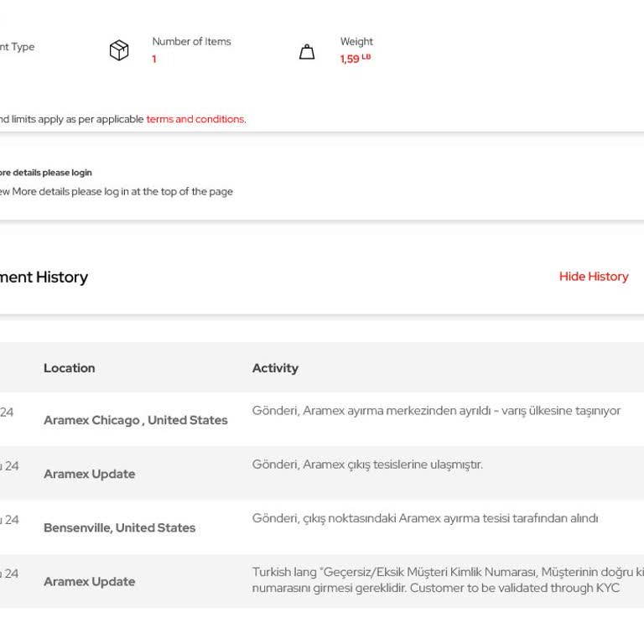Click the Number of Items label
This screenshot has width=644, height=644.
pos(191,41)
